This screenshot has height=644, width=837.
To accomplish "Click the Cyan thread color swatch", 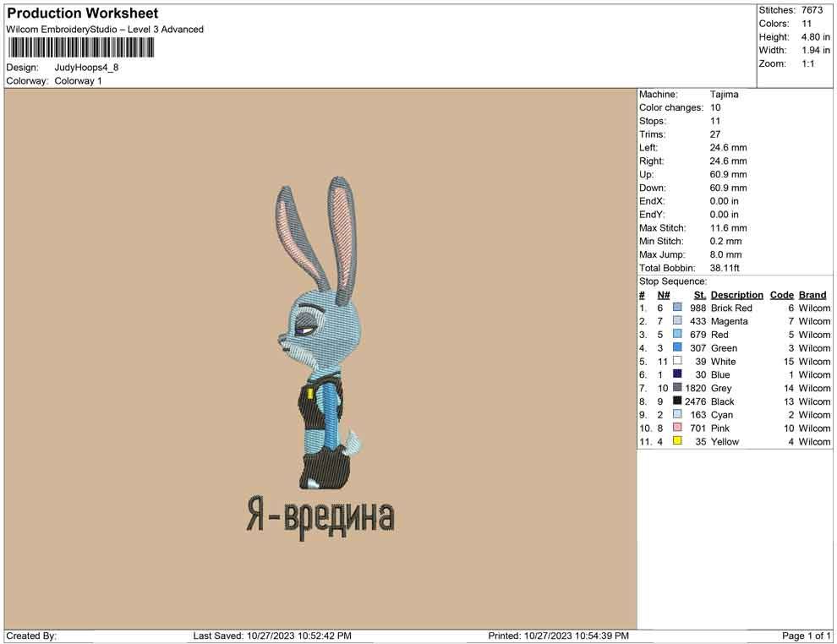I will point(677,414).
